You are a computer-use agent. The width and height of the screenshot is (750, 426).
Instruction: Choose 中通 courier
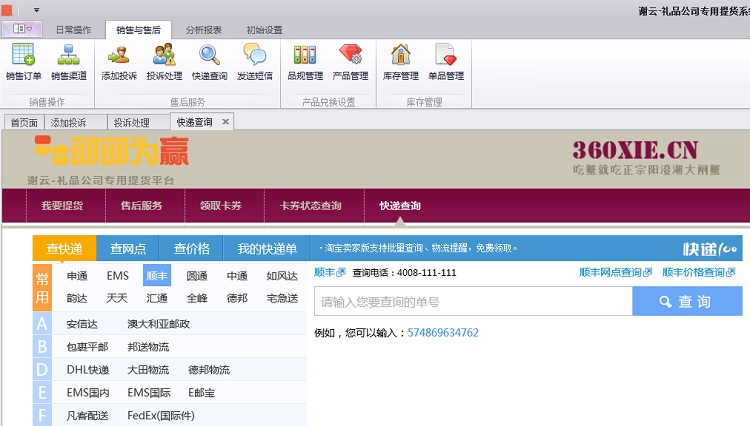[x=237, y=276]
